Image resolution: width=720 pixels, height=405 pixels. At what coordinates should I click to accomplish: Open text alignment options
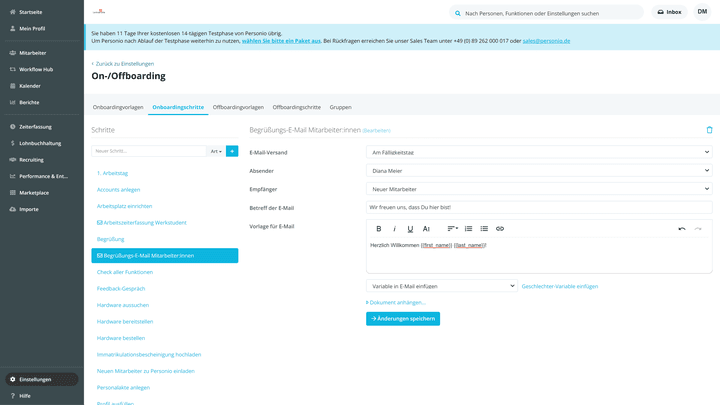click(x=452, y=229)
